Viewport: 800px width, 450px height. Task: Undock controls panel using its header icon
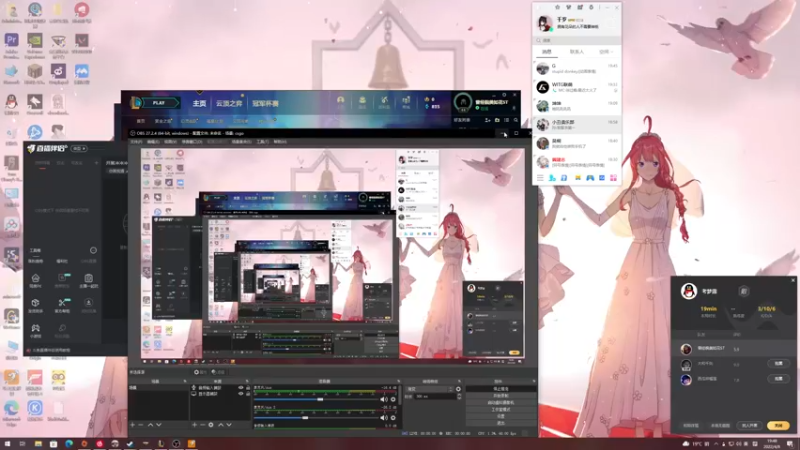(534, 381)
